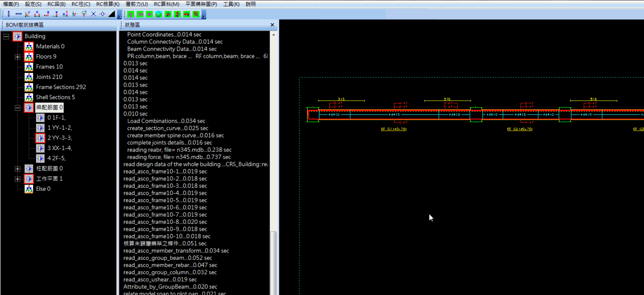644x295 pixels.
Task: Click the sun-shaped snap point icon
Action: 103,14
